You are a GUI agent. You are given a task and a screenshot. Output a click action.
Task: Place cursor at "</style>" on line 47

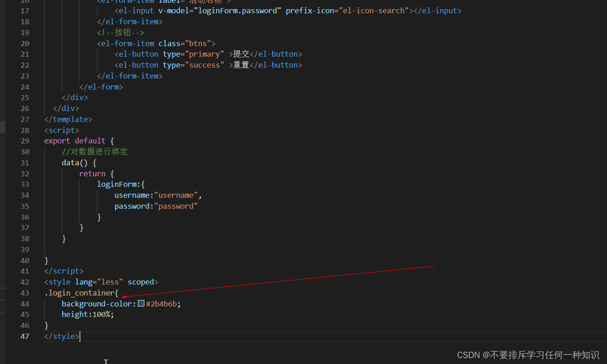[62, 336]
